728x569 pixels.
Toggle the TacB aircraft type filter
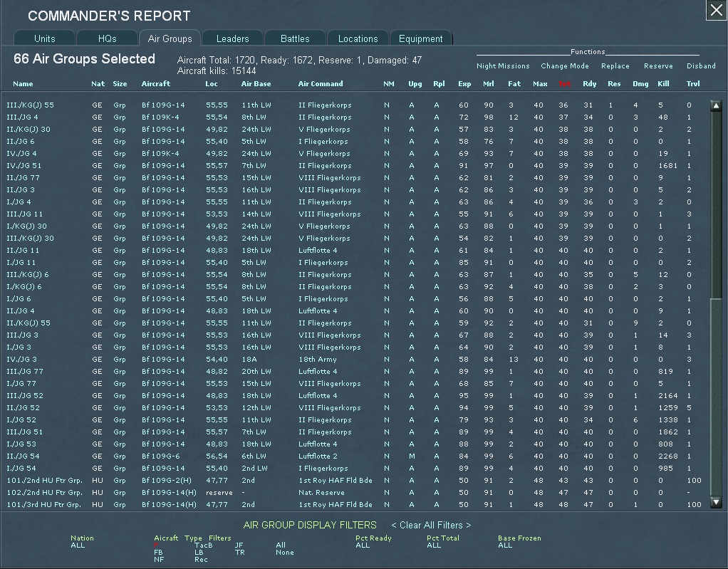coord(203,545)
